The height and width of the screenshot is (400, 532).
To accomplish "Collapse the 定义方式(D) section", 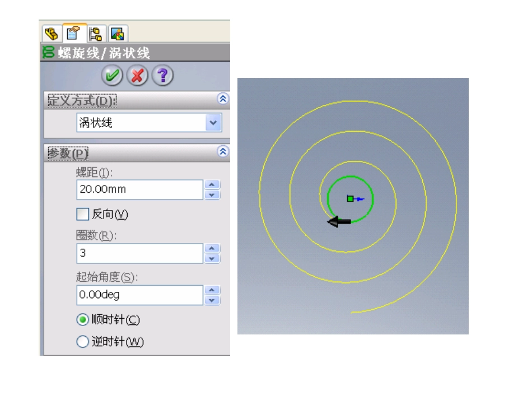I will pos(222,99).
